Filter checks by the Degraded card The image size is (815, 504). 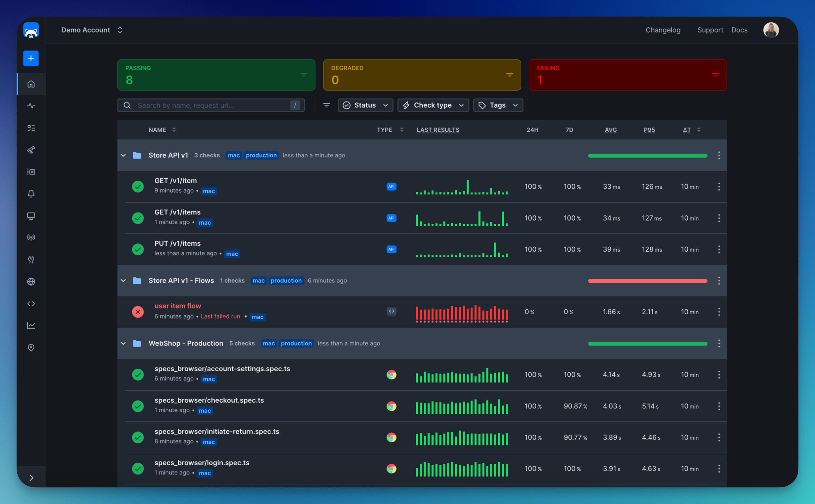422,75
